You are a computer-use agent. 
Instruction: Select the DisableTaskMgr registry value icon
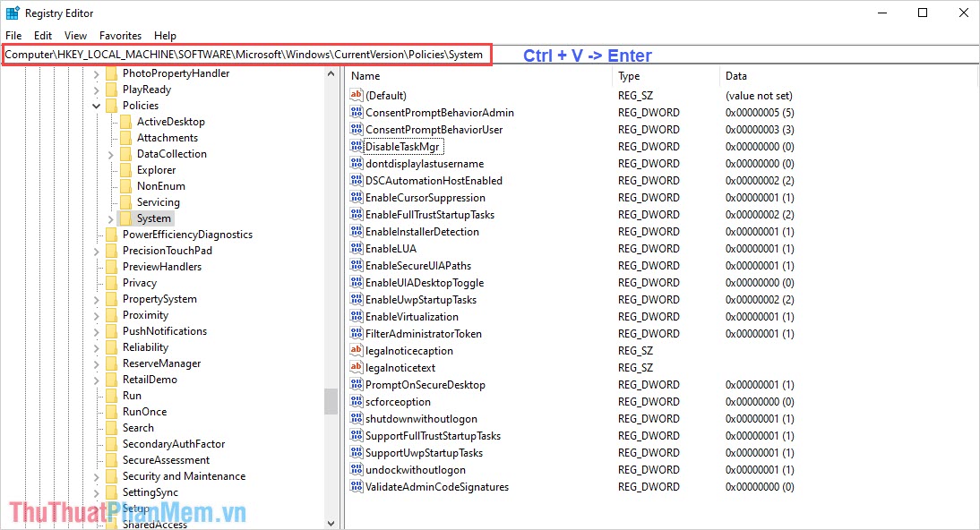point(355,146)
